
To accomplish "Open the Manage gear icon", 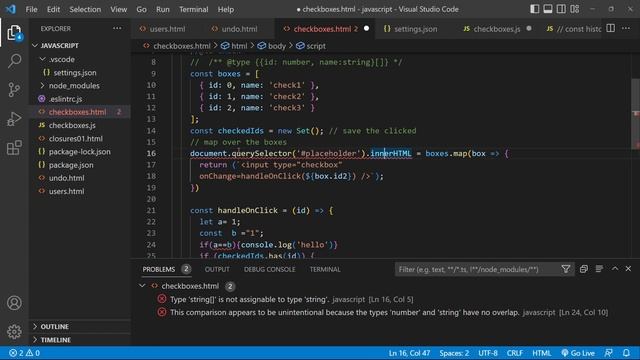I will point(14,331).
